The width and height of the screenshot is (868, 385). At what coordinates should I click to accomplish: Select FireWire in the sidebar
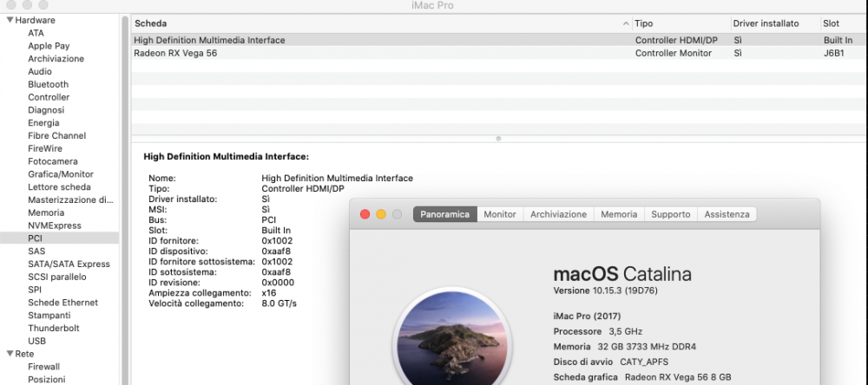click(45, 148)
